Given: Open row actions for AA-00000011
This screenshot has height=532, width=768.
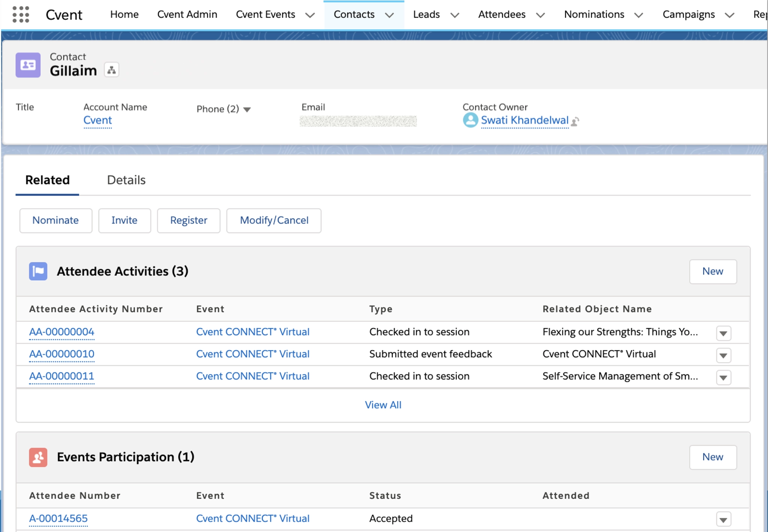Looking at the screenshot, I should (723, 377).
